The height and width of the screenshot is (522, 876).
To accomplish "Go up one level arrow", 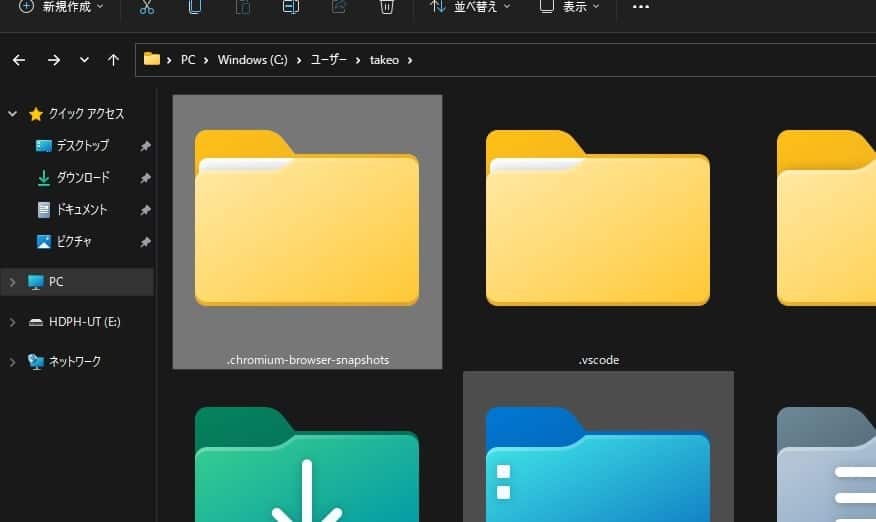I will tap(113, 60).
